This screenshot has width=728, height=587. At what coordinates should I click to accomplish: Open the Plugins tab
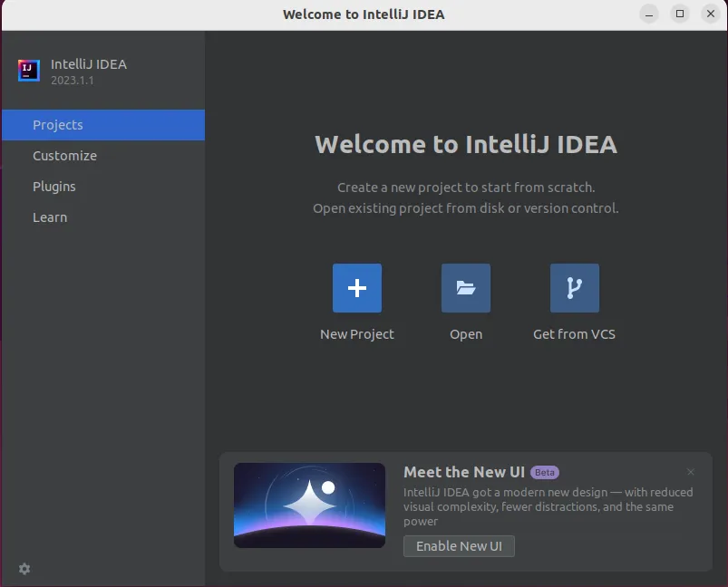coord(103,187)
